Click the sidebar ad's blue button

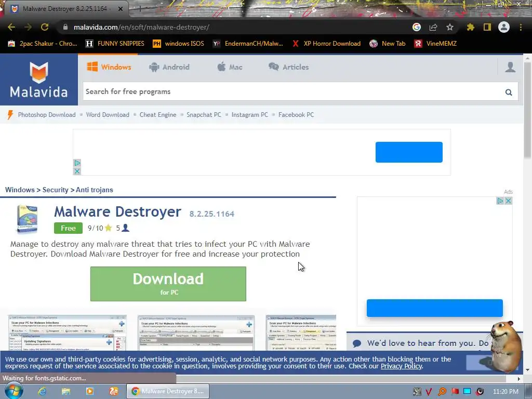435,308
